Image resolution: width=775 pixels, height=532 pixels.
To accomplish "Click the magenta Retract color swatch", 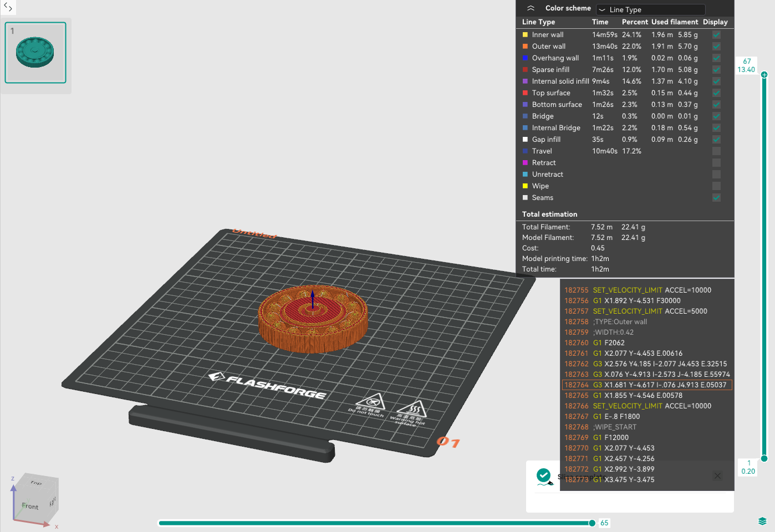I will (525, 162).
